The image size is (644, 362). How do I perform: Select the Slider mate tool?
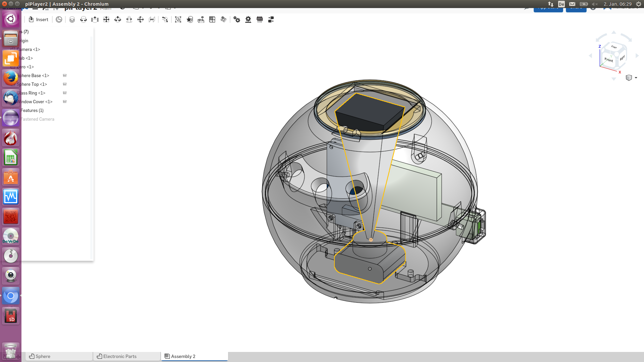[95, 19]
